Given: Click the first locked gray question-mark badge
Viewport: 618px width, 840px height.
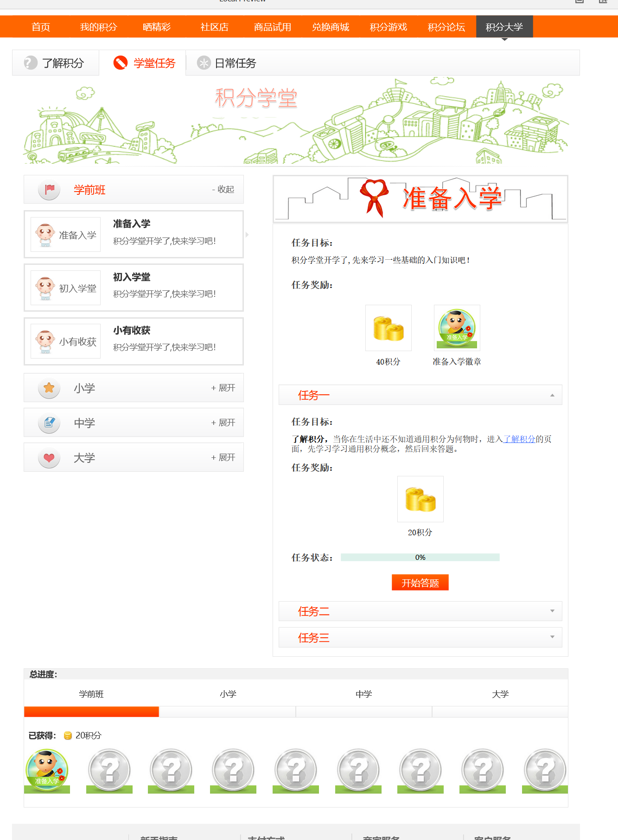Looking at the screenshot, I should click(x=109, y=771).
